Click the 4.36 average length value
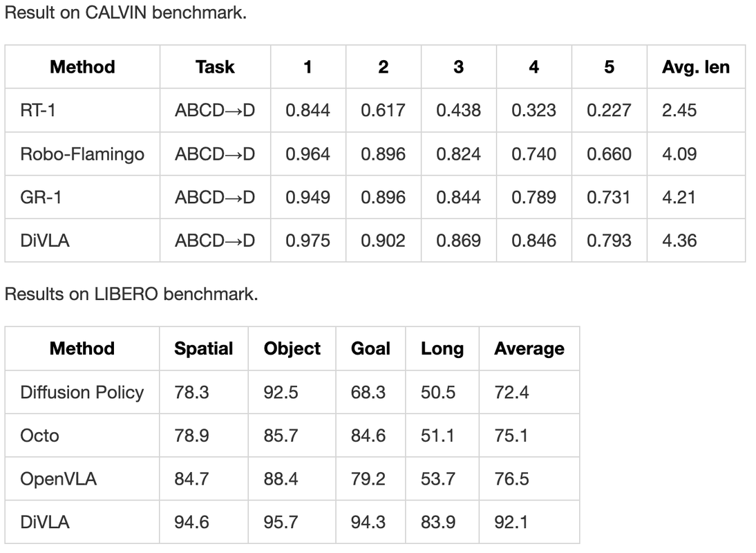756x553 pixels. tap(679, 241)
